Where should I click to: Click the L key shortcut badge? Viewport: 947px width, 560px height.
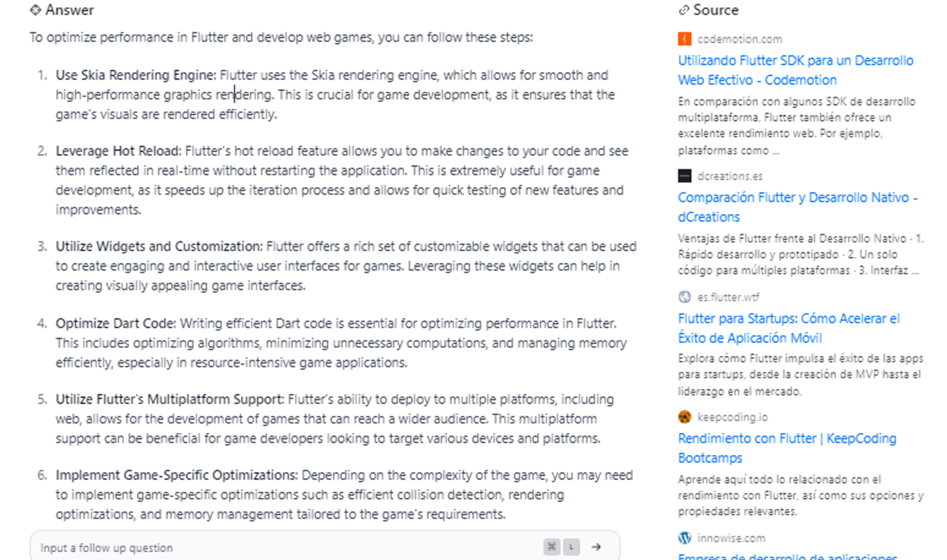tap(571, 547)
